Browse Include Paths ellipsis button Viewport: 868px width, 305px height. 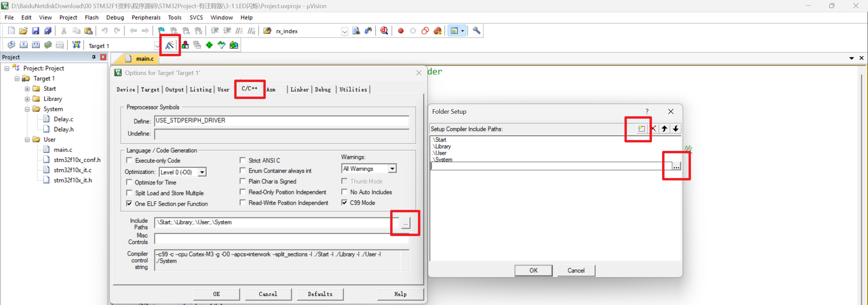[x=406, y=223]
